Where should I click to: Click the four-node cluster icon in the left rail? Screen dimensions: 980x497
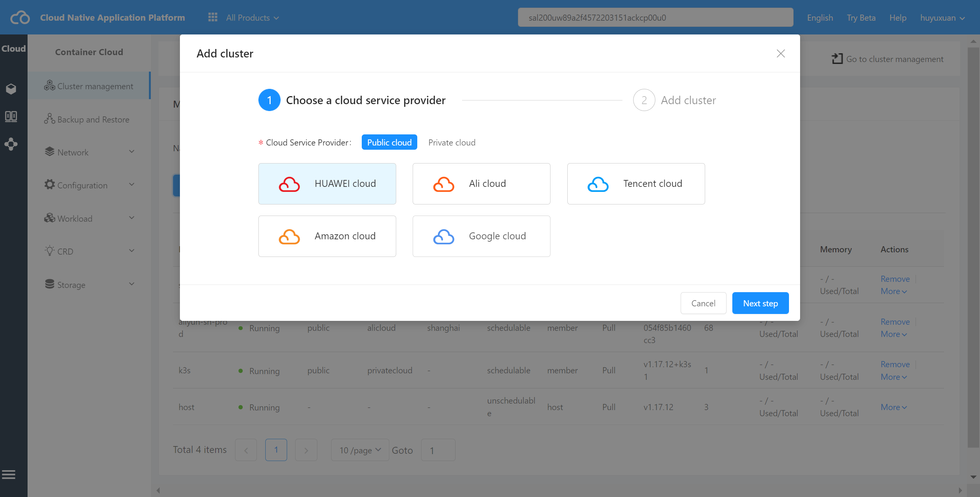tap(11, 144)
